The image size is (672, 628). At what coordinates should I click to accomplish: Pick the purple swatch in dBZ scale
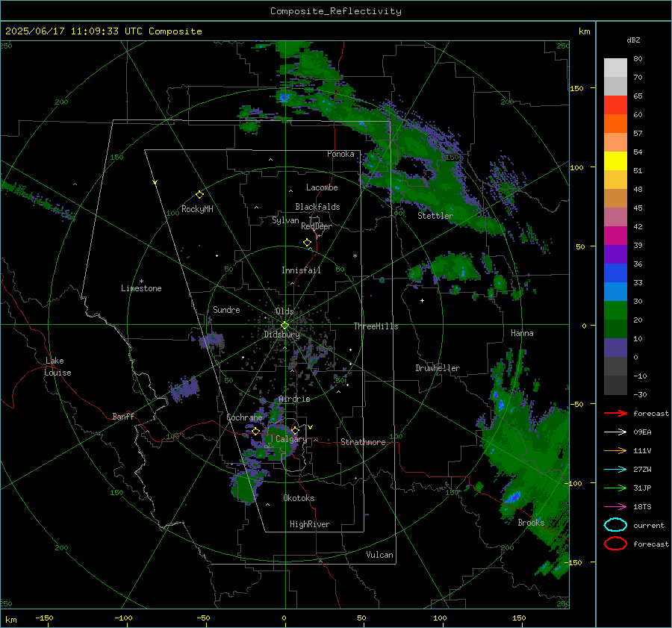click(615, 254)
